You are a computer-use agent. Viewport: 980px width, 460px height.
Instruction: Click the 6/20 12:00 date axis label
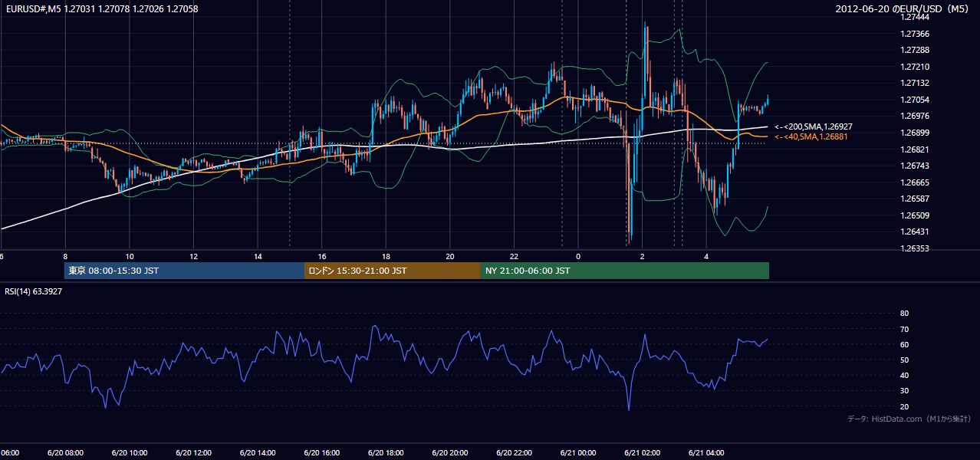pos(193,453)
